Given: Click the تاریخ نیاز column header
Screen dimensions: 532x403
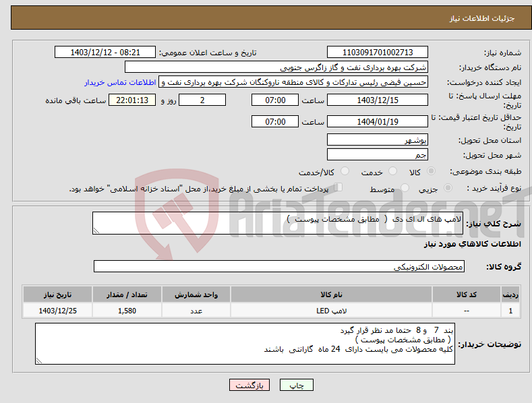Looking at the screenshot, I should (x=58, y=294).
